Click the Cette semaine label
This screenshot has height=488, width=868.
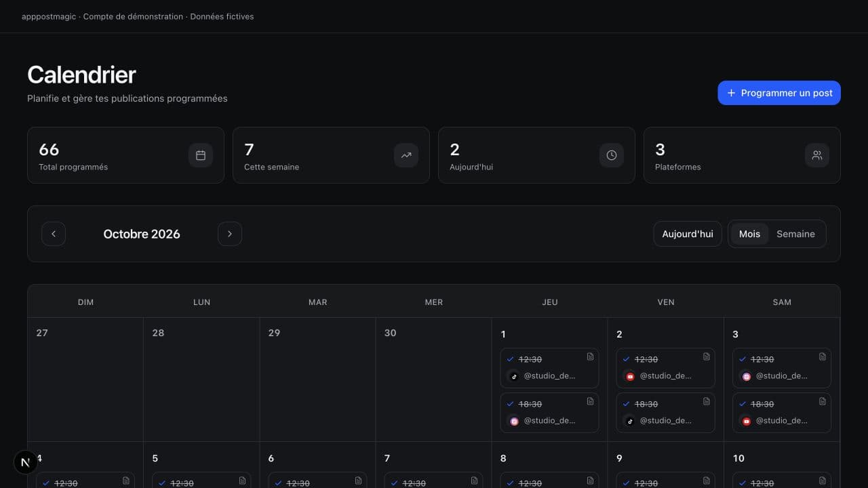[x=271, y=167]
